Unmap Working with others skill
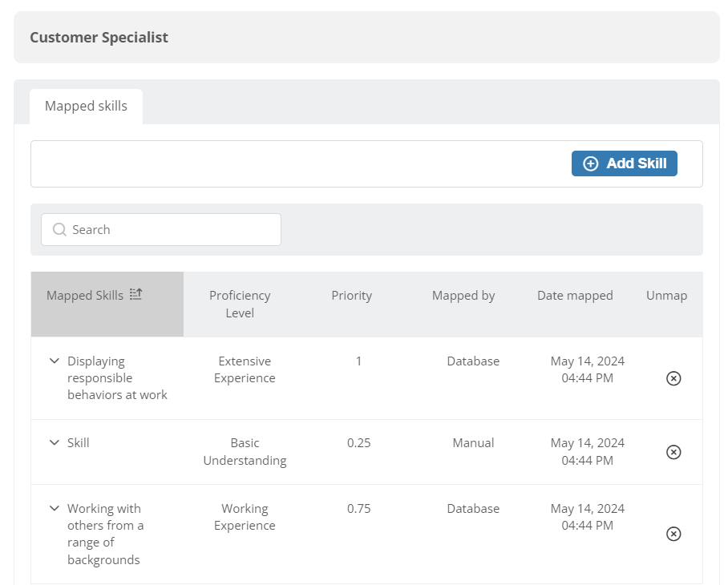Image resolution: width=728 pixels, height=585 pixels. point(673,534)
